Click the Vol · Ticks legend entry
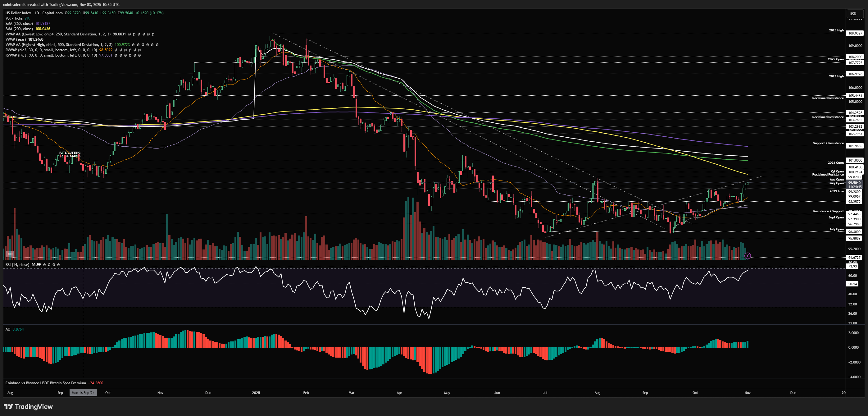Viewport: 868px width, 416px height. pyautogui.click(x=14, y=18)
